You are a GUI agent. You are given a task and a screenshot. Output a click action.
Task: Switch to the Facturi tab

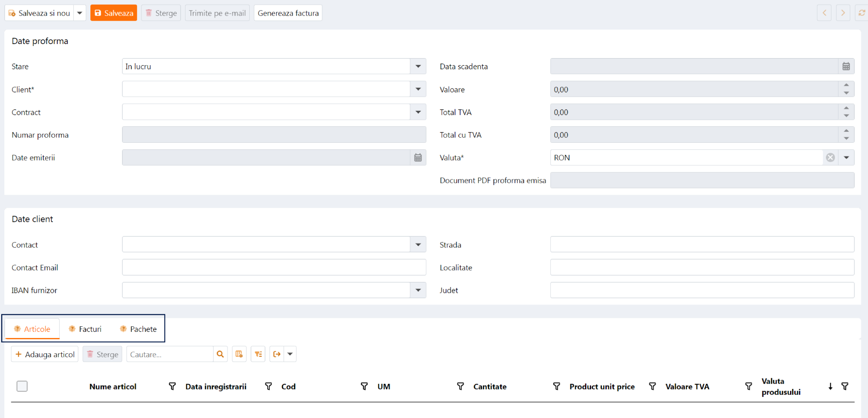85,329
